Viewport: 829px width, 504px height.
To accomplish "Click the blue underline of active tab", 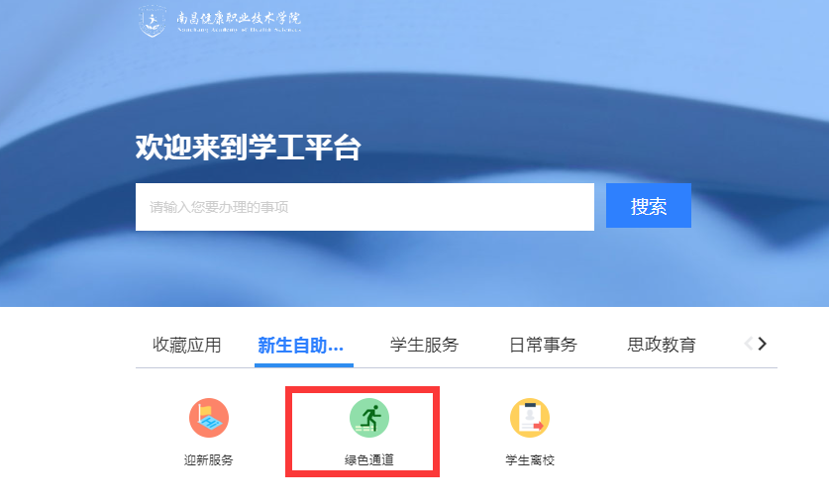I will click(x=304, y=365).
